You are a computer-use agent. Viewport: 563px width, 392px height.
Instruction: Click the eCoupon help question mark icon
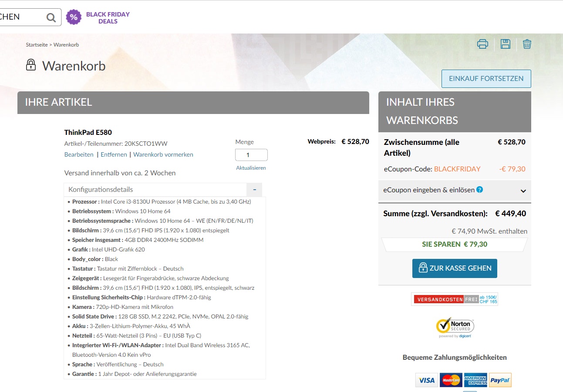pos(479,190)
